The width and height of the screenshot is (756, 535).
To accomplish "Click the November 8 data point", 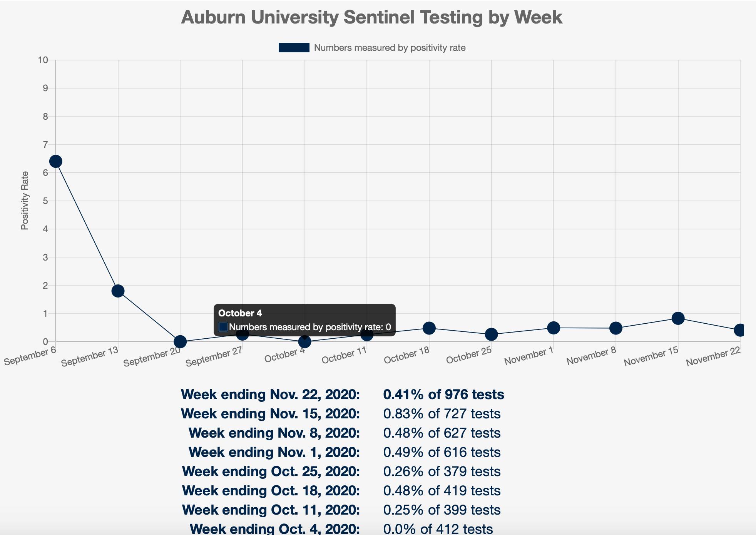I will coord(616,328).
